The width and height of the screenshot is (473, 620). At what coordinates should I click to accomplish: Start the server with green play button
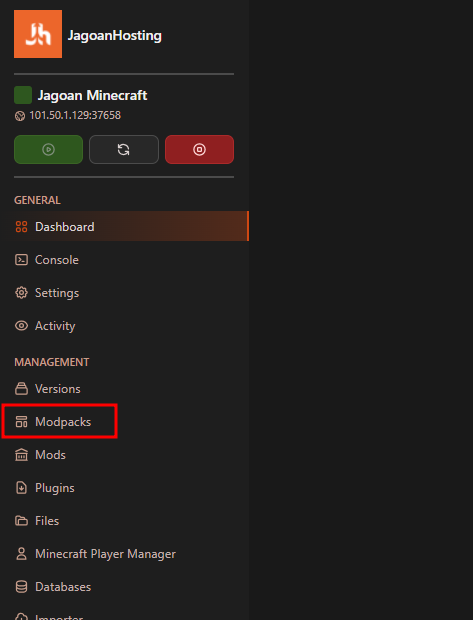(49, 149)
